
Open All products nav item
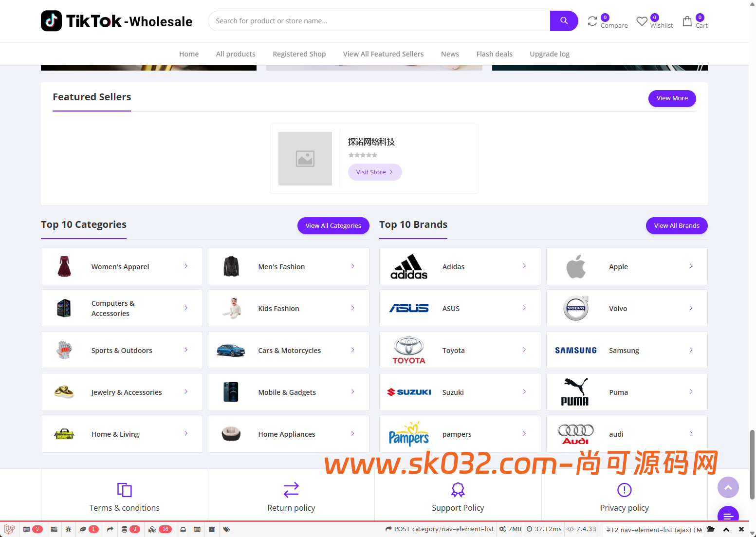tap(236, 54)
